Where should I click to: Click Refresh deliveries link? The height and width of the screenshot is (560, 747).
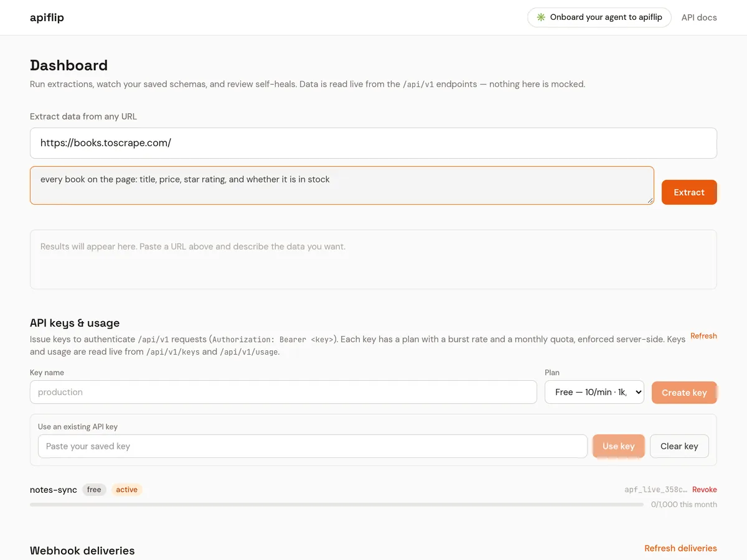click(x=680, y=548)
